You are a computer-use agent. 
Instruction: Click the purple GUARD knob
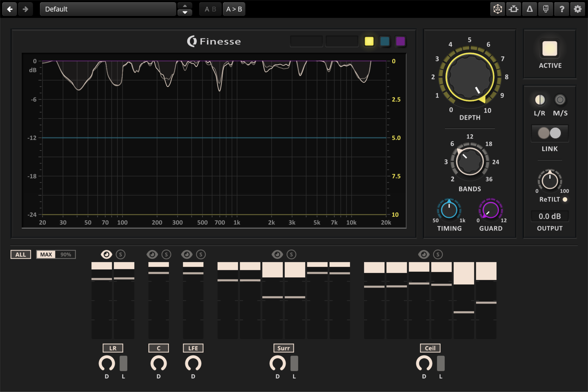pos(490,210)
